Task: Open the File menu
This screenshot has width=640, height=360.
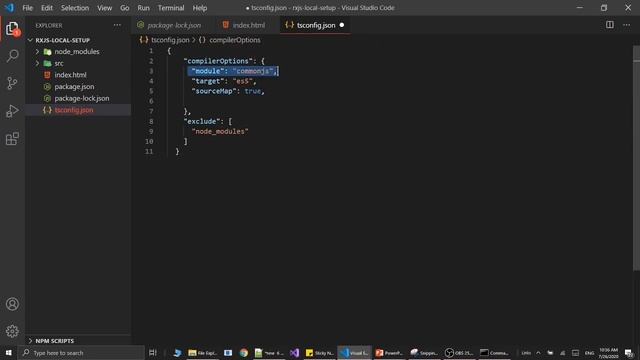Action: tap(27, 8)
